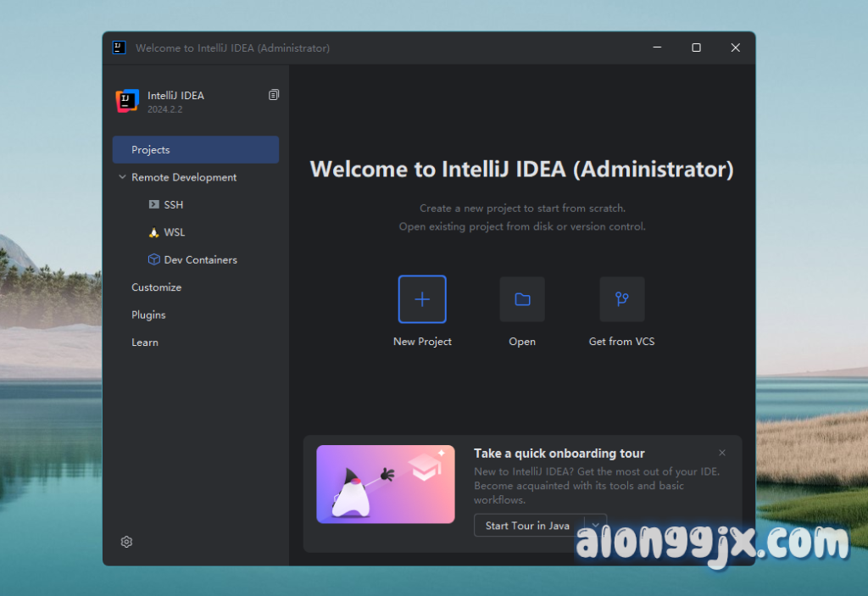The width and height of the screenshot is (868, 596).
Task: Expand the dropdown arrow beside Start Tour
Action: point(596,525)
